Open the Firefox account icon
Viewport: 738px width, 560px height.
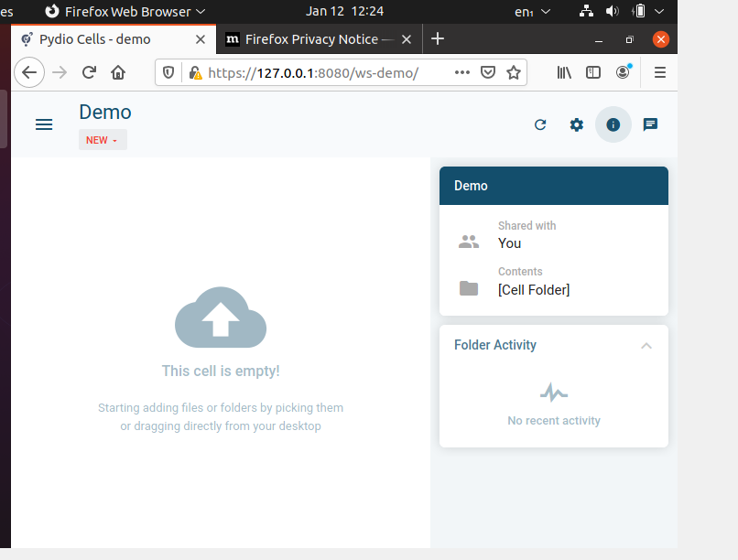pyautogui.click(x=623, y=72)
